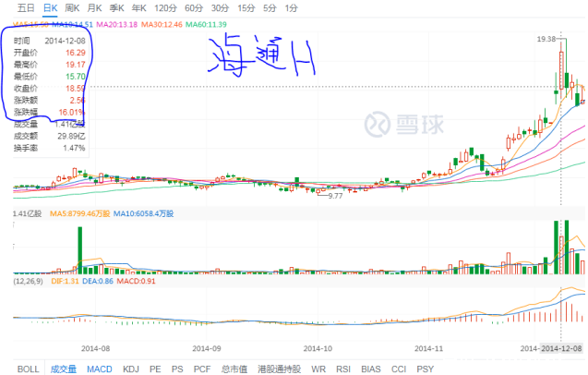
Task: Open the 月K monthly chart
Action: (94, 8)
